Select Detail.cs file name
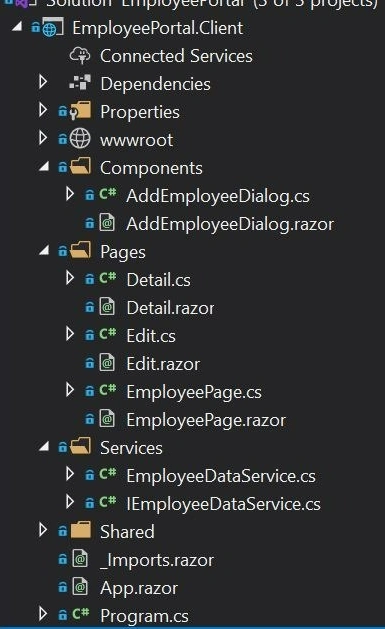385x629 pixels. pyautogui.click(x=159, y=280)
